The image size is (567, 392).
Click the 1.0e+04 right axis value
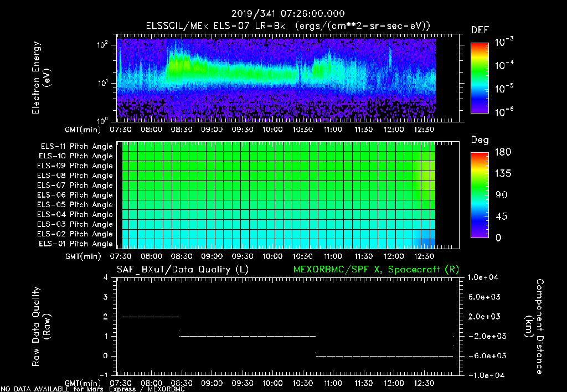pyautogui.click(x=483, y=277)
